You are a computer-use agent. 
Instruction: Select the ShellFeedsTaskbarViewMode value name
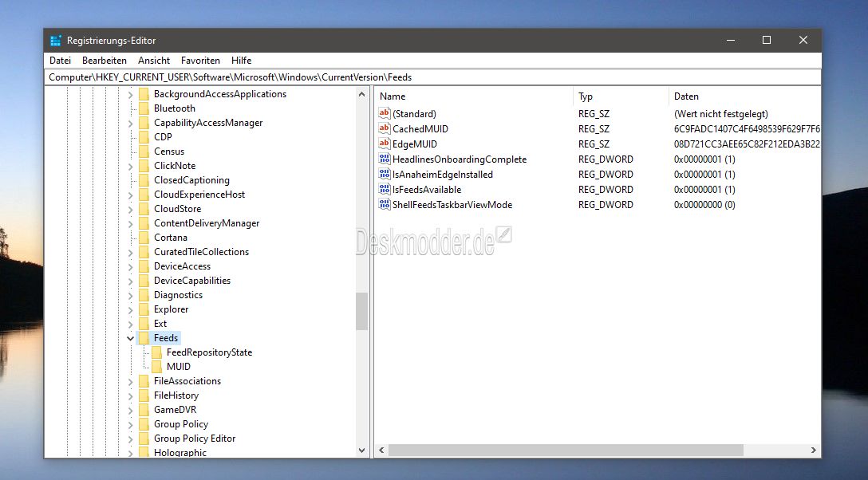click(452, 205)
